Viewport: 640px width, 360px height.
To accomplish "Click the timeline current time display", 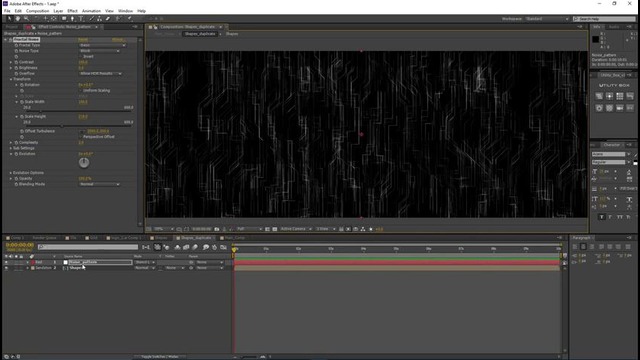I will coord(20,245).
